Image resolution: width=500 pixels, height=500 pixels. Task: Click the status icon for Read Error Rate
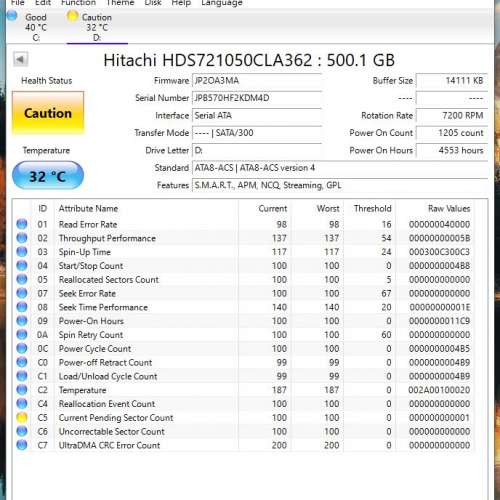22,224
